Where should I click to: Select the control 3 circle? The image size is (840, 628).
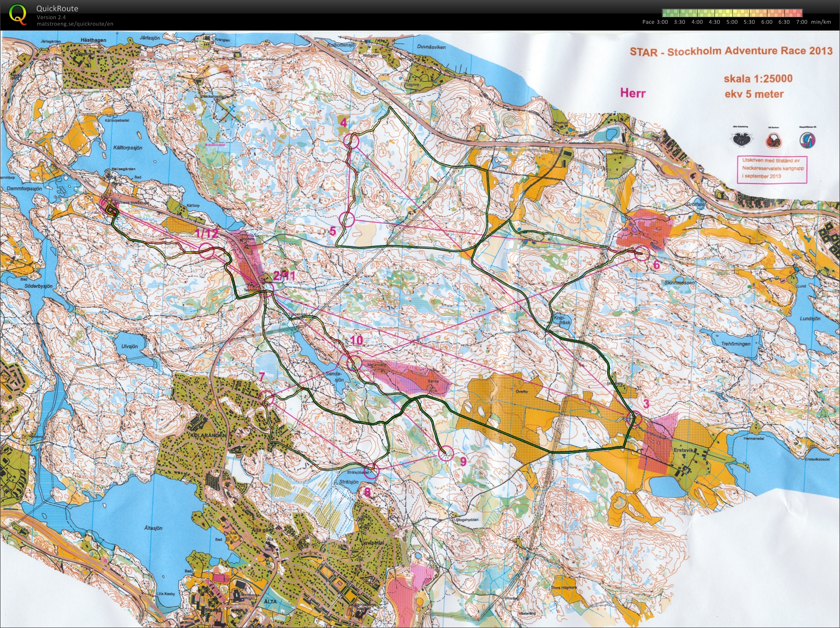634,419
